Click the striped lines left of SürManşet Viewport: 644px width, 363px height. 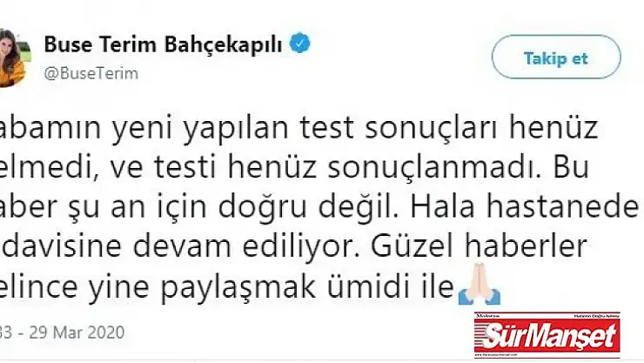pos(480,335)
